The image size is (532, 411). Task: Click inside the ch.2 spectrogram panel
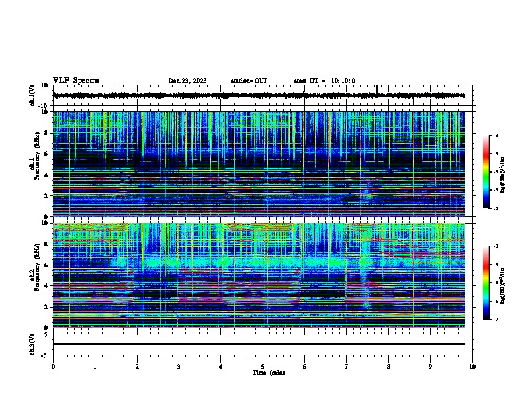pyautogui.click(x=259, y=275)
